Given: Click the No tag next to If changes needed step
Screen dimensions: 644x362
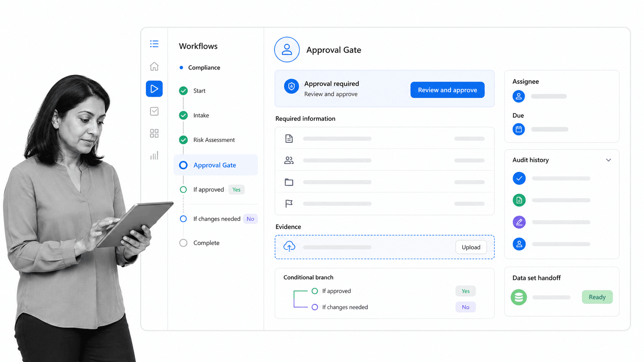Looking at the screenshot, I should tap(250, 219).
